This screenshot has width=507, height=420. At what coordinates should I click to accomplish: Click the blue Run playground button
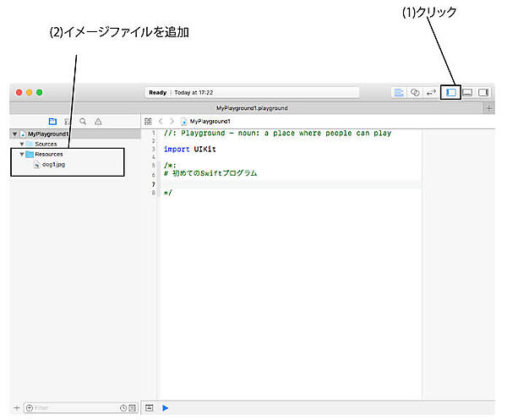pos(166,408)
